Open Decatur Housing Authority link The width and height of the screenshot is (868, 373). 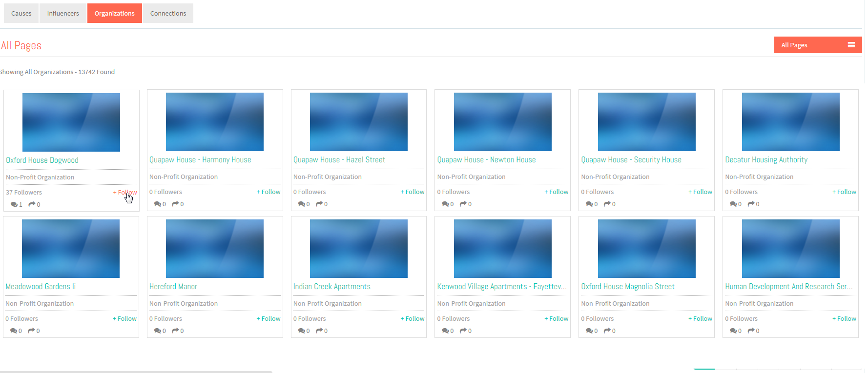(x=766, y=159)
